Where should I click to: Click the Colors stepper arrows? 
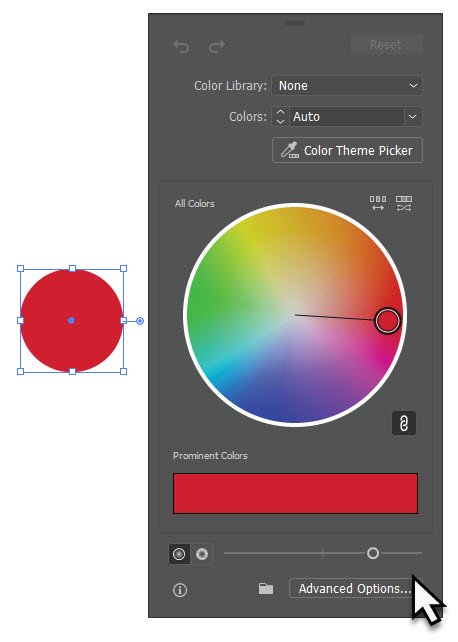280,117
